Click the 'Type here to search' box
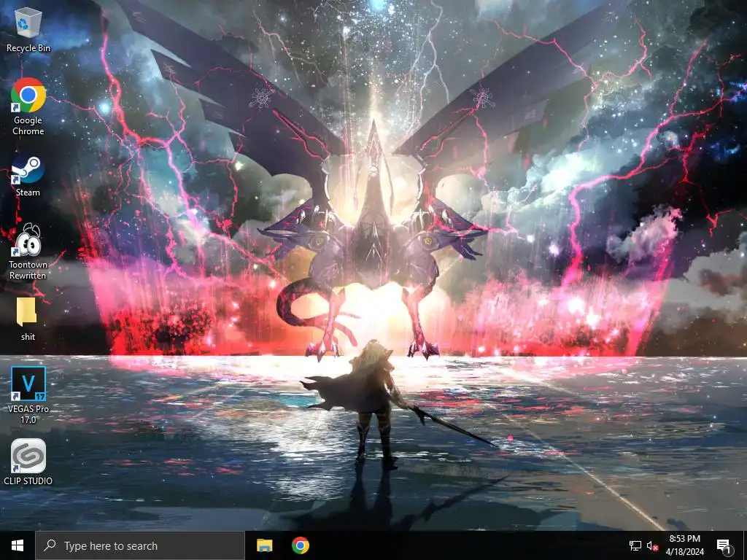Viewport: 747px width, 560px height. click(140, 545)
